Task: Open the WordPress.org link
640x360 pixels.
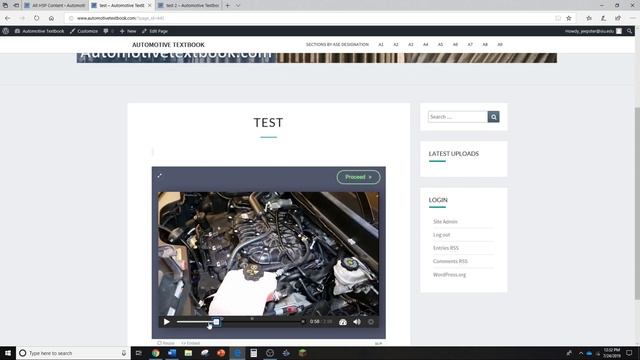Action: 449,275
